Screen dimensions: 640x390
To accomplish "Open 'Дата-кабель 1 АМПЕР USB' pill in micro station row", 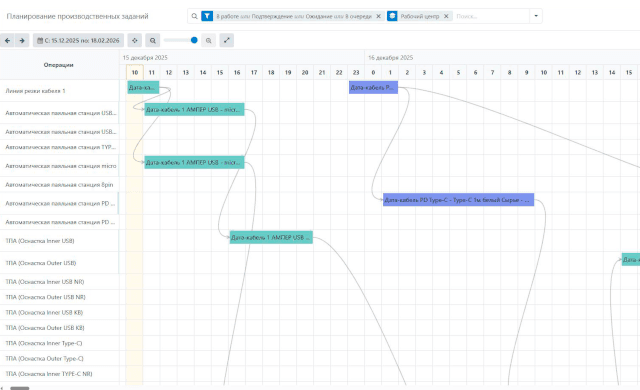I will pyautogui.click(x=194, y=162).
